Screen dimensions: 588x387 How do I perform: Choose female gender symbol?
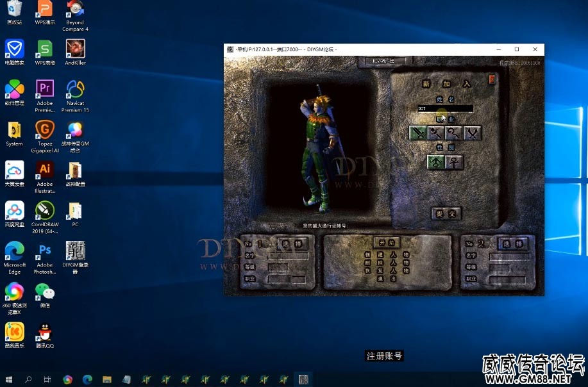[454, 162]
